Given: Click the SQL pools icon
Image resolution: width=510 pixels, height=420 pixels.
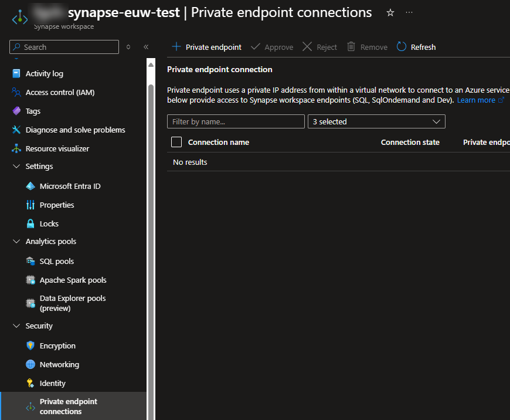Looking at the screenshot, I should (x=30, y=261).
